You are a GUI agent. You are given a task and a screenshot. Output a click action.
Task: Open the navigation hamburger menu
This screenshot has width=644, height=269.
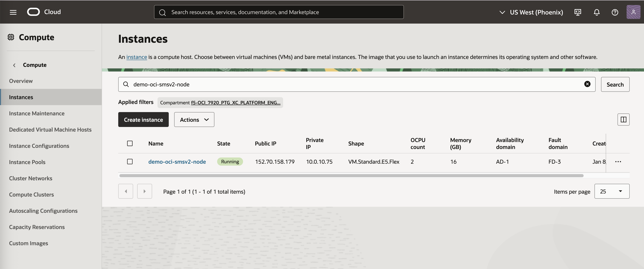pyautogui.click(x=13, y=12)
